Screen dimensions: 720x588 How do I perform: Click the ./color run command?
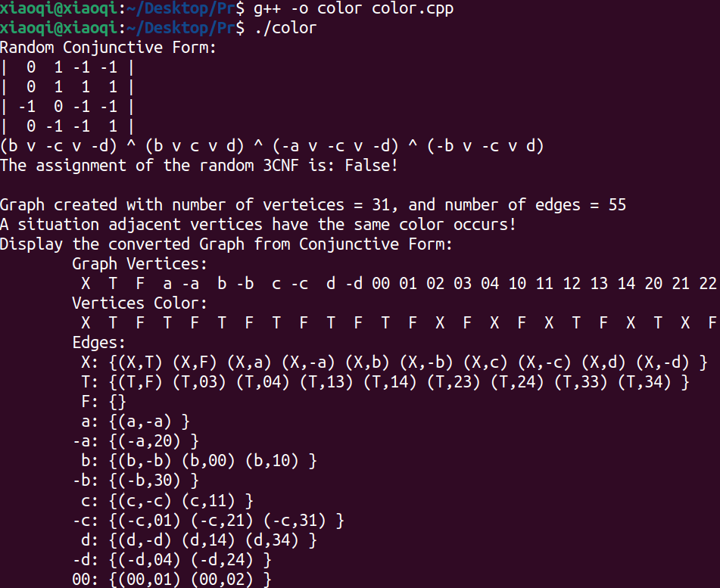tap(285, 28)
